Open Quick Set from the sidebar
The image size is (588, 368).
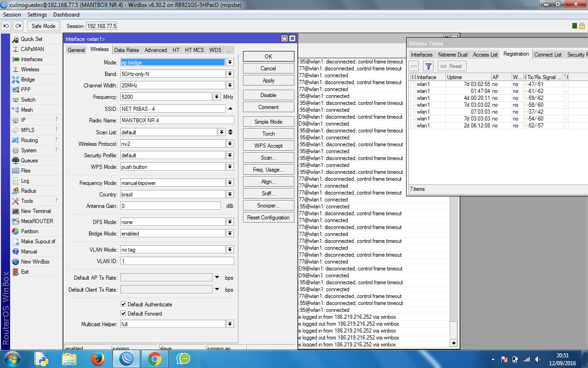point(31,39)
